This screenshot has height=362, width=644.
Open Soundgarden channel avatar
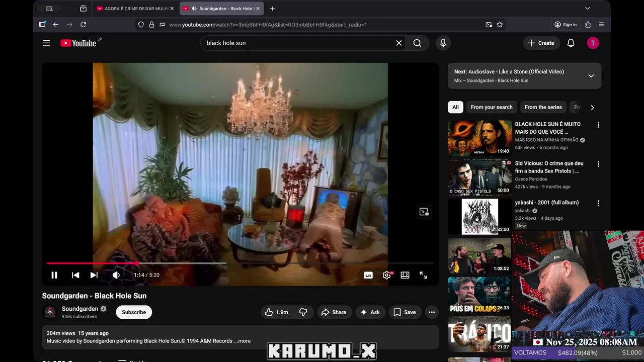point(50,312)
